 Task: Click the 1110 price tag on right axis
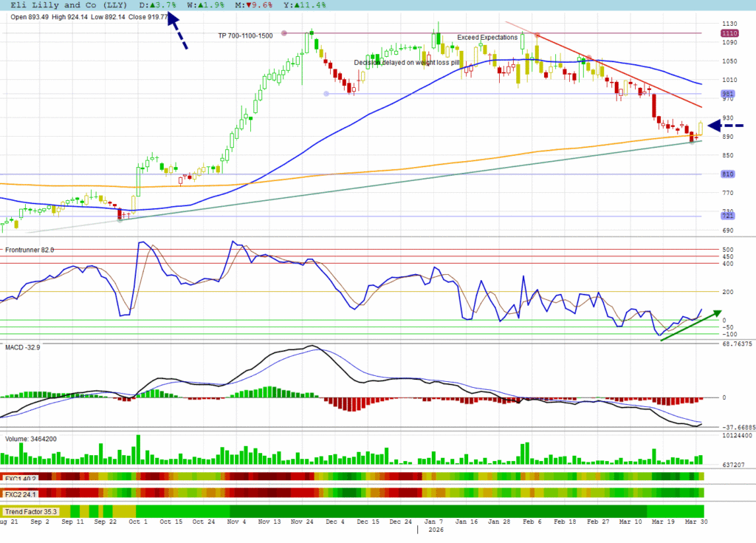point(729,33)
